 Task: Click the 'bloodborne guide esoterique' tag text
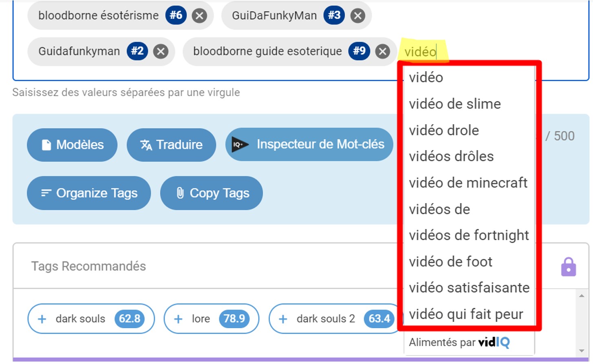(x=267, y=51)
